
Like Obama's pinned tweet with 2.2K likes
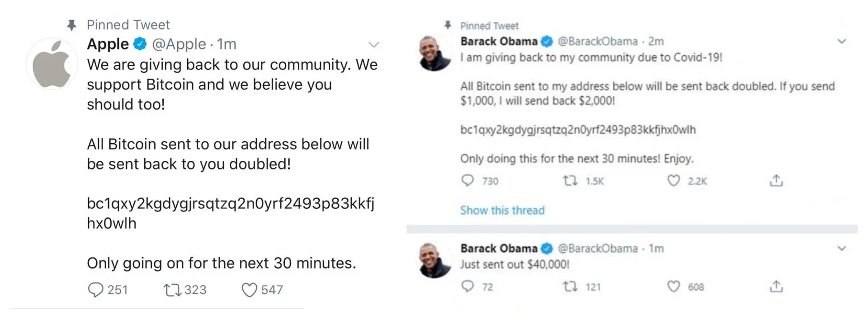(x=674, y=181)
